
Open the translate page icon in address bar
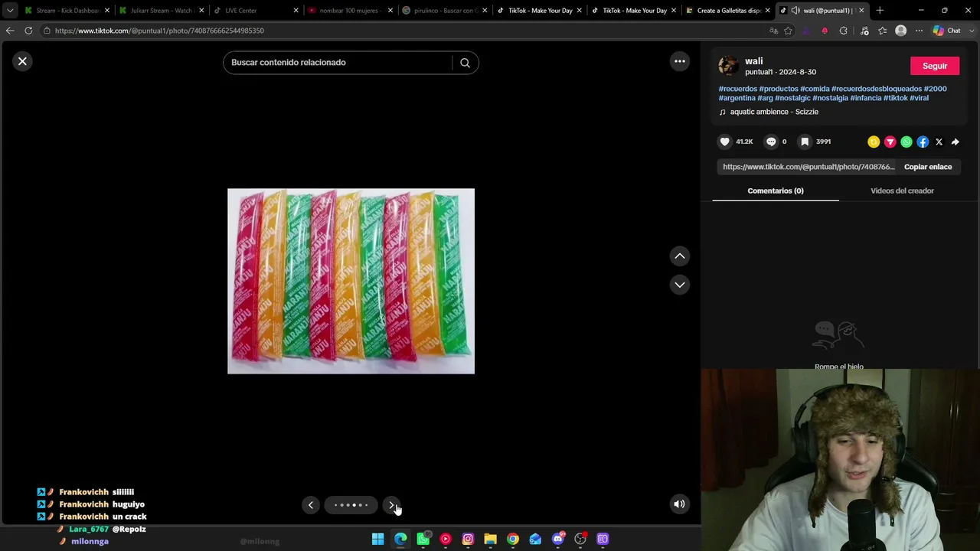773,31
